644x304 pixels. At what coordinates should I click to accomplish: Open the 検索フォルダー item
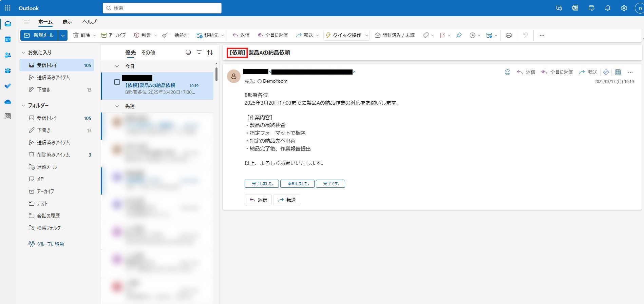point(56,228)
